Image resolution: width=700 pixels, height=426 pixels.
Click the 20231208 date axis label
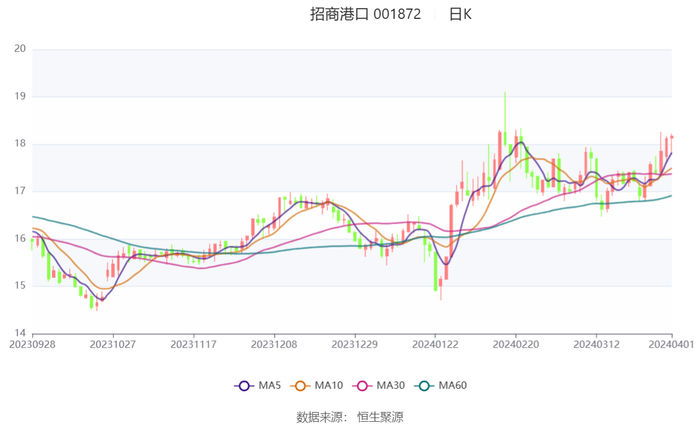(x=274, y=345)
